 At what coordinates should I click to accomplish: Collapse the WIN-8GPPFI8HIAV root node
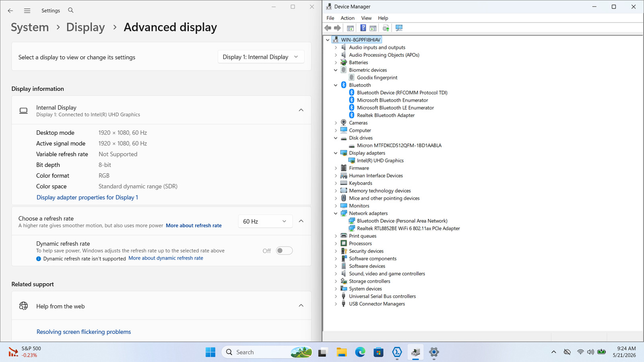328,40
